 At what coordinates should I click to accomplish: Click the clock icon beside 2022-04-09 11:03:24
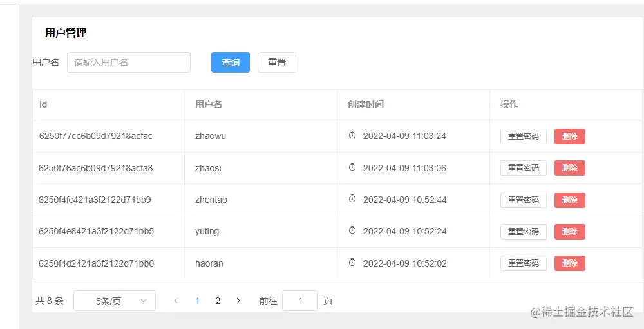pos(352,135)
